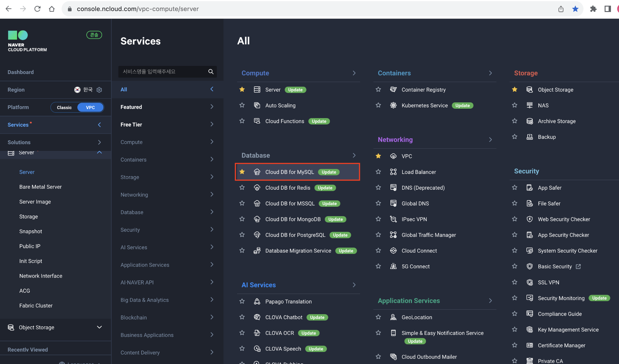
Task: Open the Compute section arrow
Action: [x=354, y=73]
